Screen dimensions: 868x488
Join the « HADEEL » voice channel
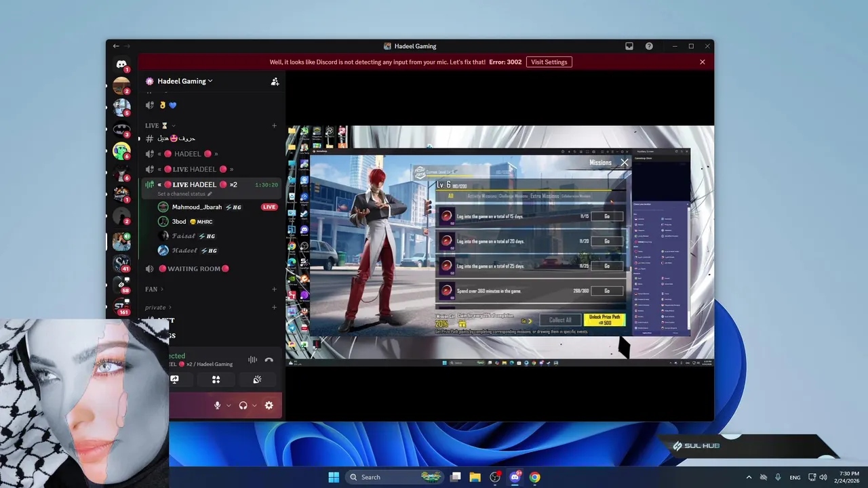pos(211,154)
